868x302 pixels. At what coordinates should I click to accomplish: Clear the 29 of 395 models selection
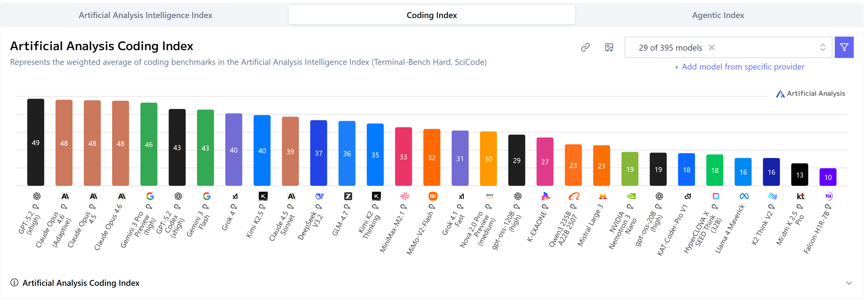pos(712,48)
